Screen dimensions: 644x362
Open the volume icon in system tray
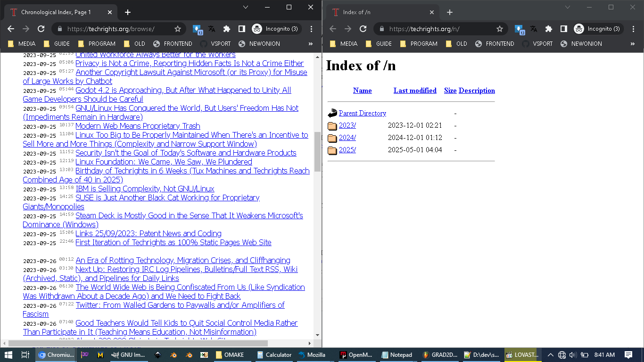[x=573, y=355]
